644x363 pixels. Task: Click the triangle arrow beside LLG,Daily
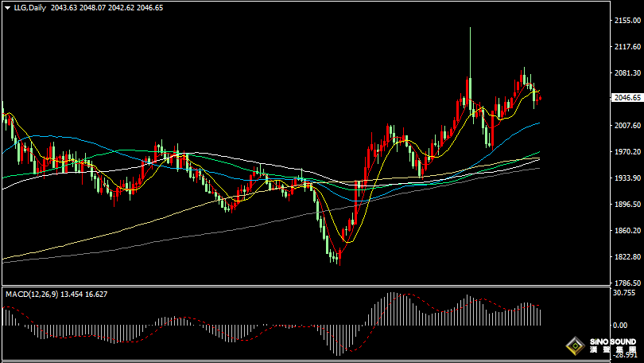click(8, 8)
